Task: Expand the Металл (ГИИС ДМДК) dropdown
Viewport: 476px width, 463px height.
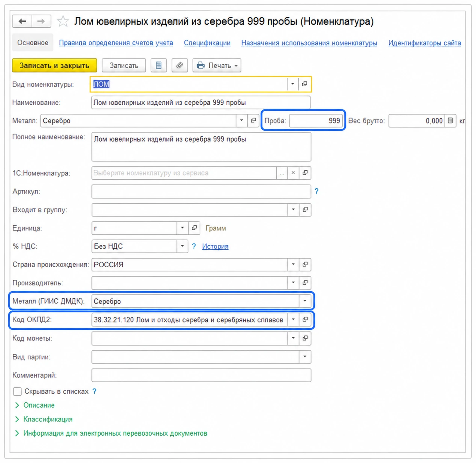Action: [x=305, y=301]
